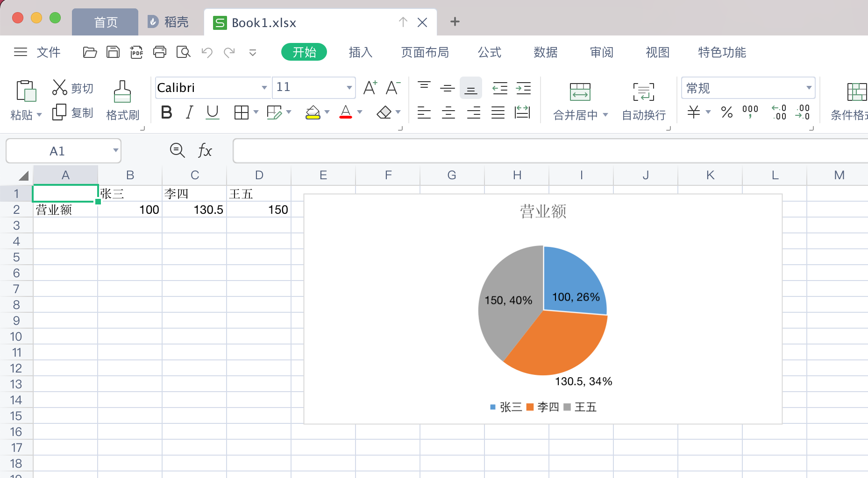
Task: Open the 稻壳 tab
Action: point(168,22)
